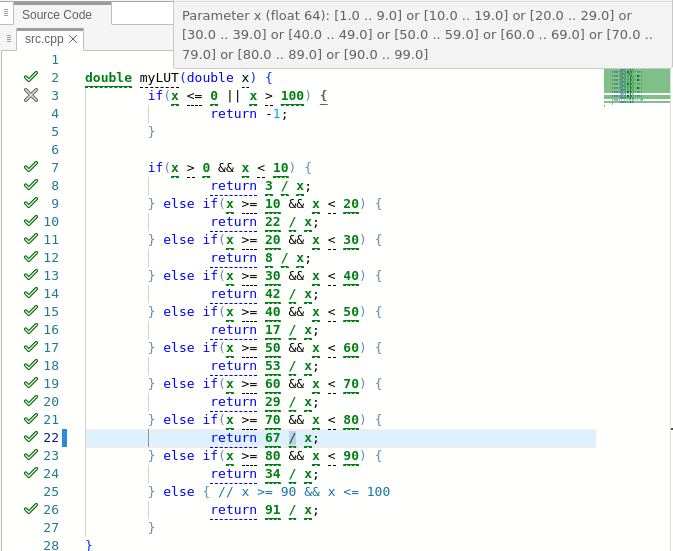
Task: Click the number 17 on line 16
Action: coord(273,330)
